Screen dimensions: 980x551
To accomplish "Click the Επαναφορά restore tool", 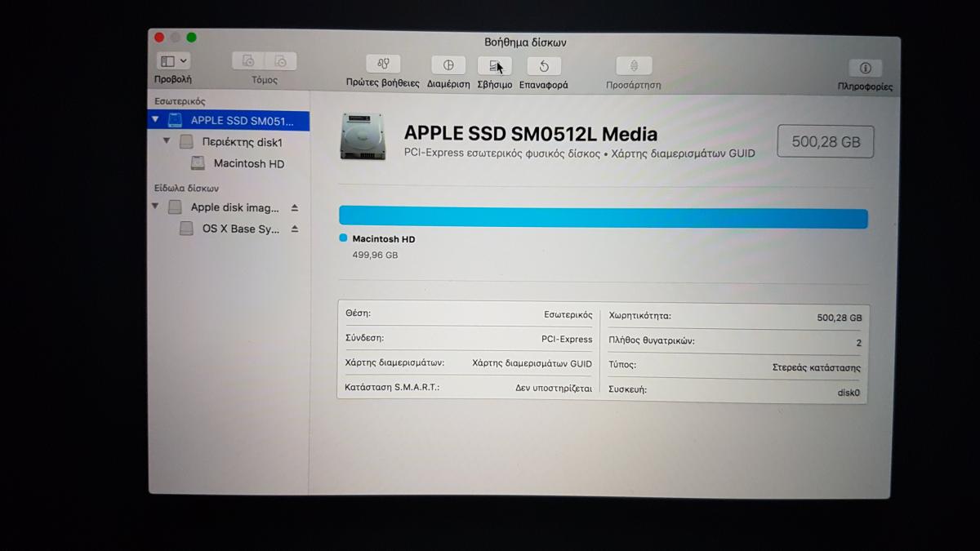I will pos(544,66).
